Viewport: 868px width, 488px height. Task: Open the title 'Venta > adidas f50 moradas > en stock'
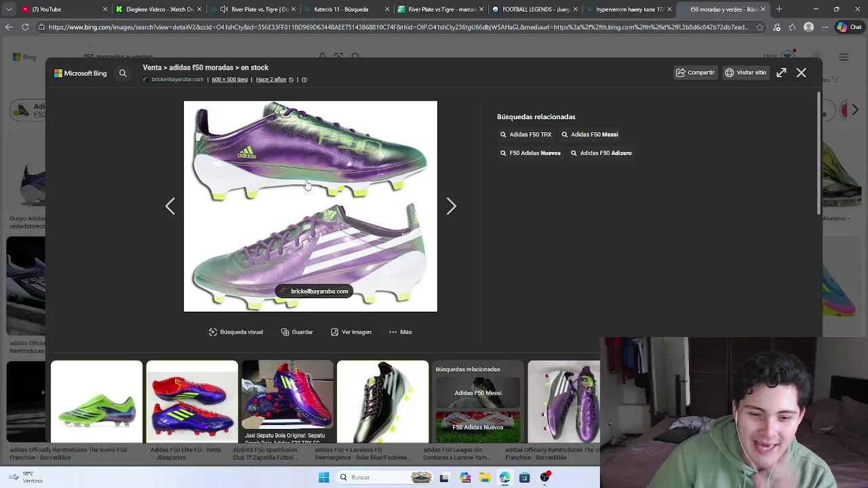pyautogui.click(x=205, y=68)
